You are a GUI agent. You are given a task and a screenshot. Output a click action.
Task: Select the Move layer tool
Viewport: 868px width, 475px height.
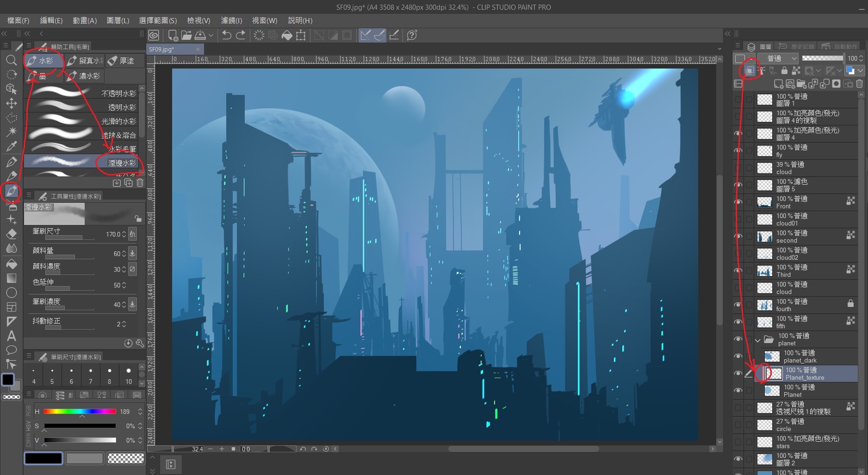tap(12, 103)
